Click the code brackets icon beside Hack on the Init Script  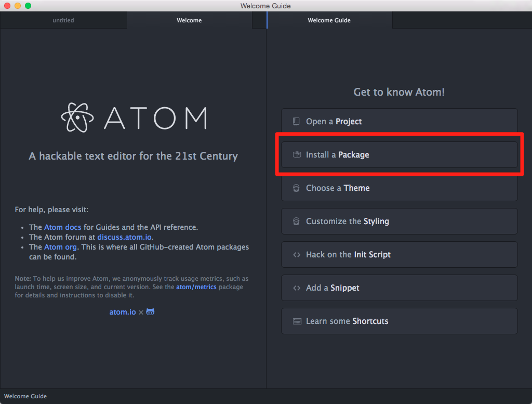click(297, 255)
